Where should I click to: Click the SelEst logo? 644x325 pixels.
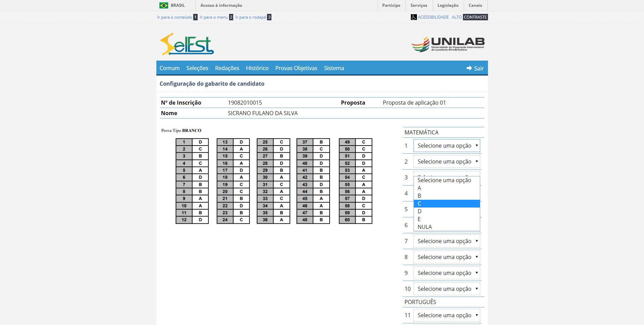pos(186,44)
